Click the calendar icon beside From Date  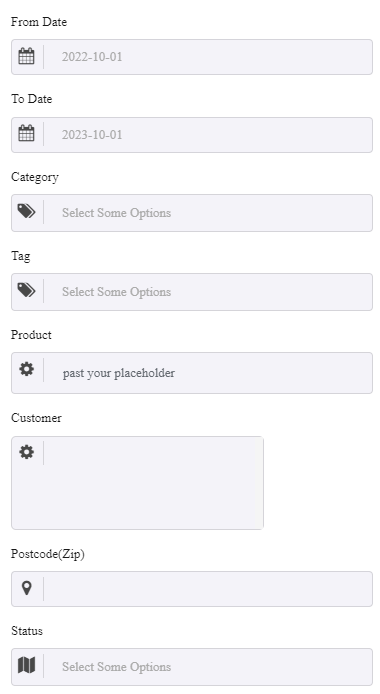point(27,57)
